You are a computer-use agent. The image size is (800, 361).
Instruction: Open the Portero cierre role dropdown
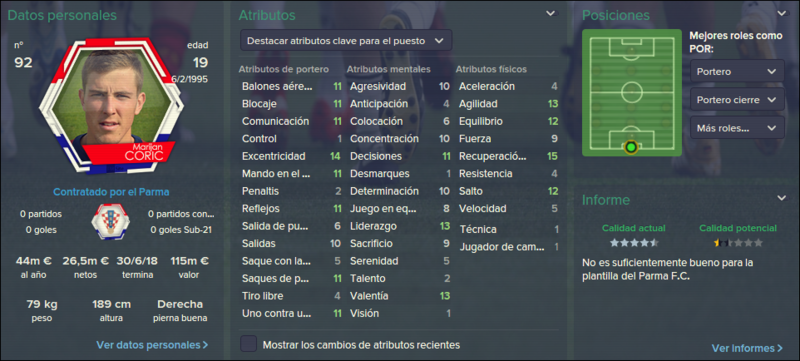[x=737, y=100]
